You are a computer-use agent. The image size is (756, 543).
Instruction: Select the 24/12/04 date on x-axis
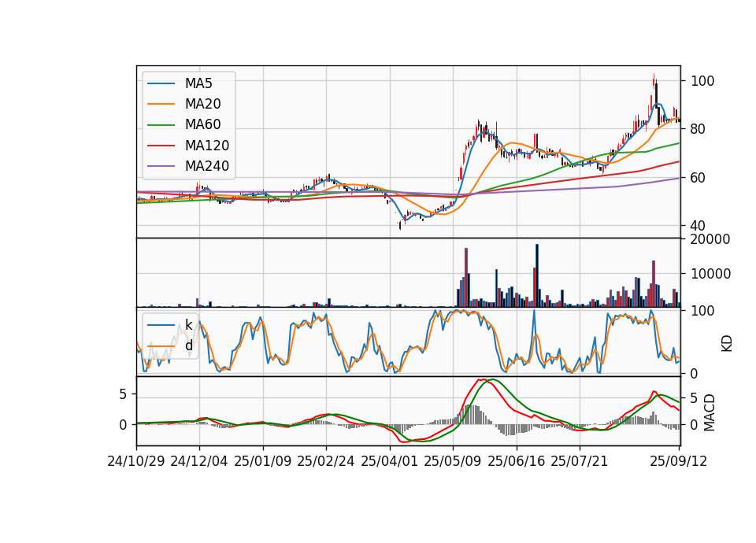point(199,461)
